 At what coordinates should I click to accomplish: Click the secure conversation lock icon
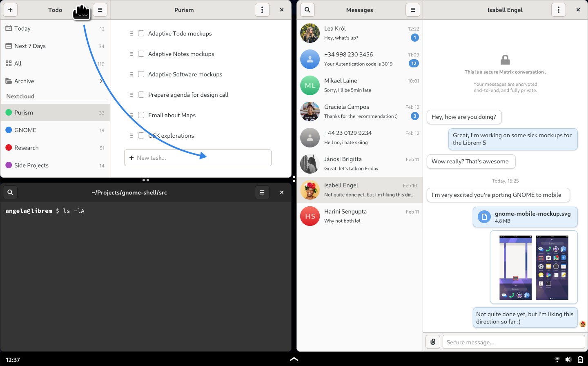[x=505, y=60]
